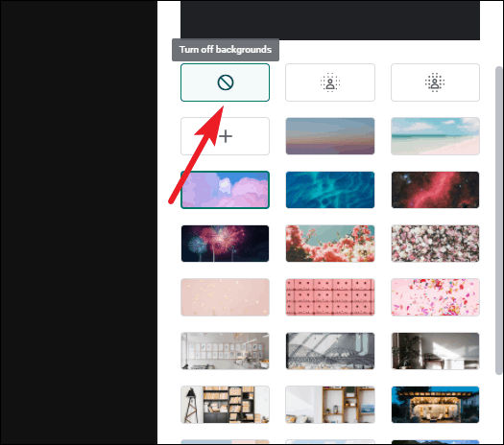
Task: Pick the blue water ripples background
Action: (x=330, y=190)
